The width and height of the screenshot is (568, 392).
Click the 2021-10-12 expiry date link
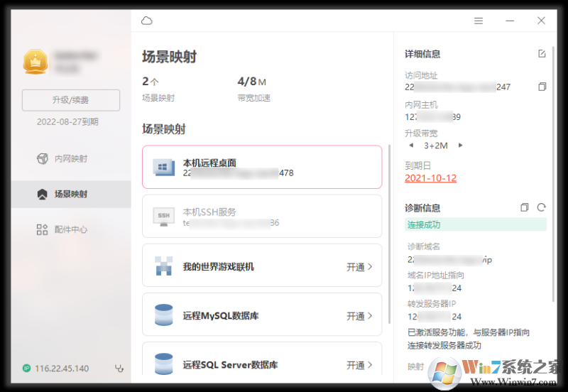coord(430,178)
